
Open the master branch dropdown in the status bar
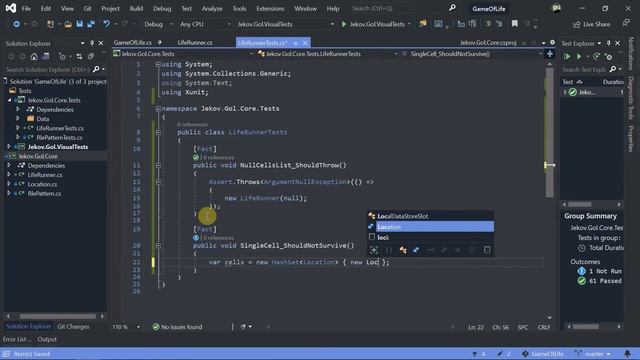pyautogui.click(x=593, y=354)
